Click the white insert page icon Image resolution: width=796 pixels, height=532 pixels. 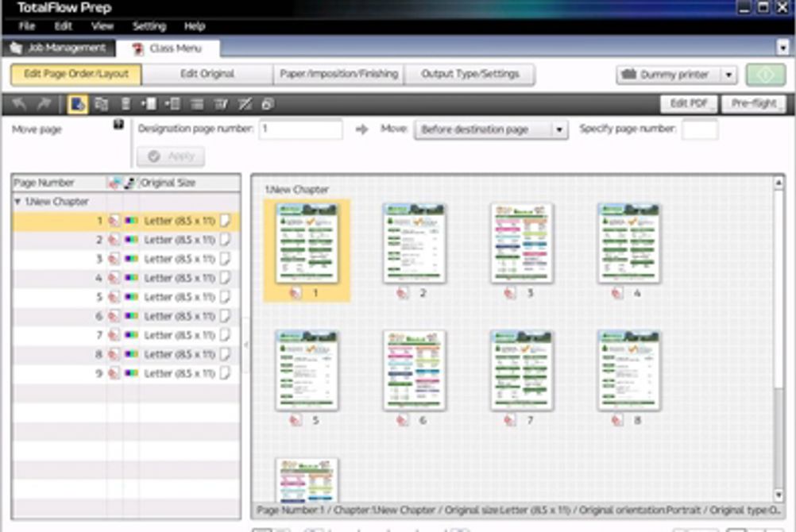tap(149, 104)
